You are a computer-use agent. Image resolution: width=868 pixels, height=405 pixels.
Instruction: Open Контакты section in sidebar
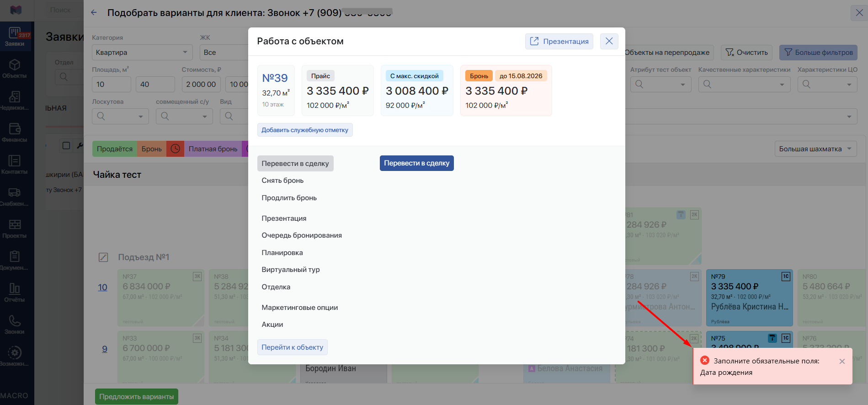point(15,165)
